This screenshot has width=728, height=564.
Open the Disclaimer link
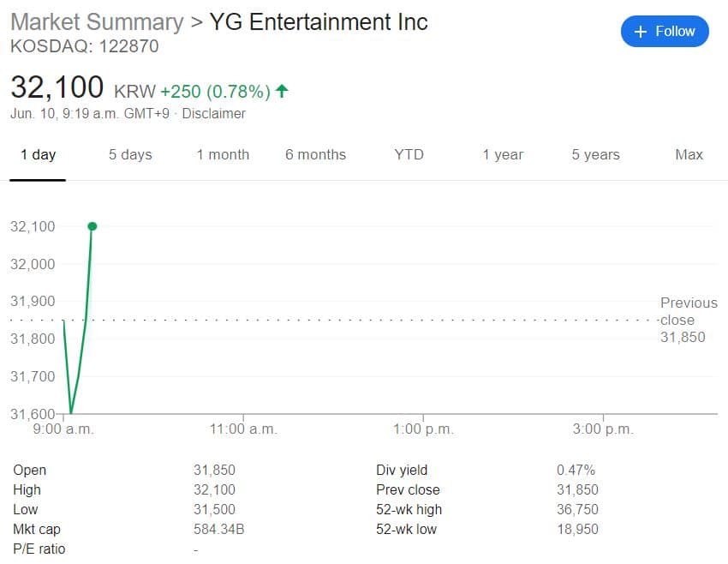coord(214,113)
